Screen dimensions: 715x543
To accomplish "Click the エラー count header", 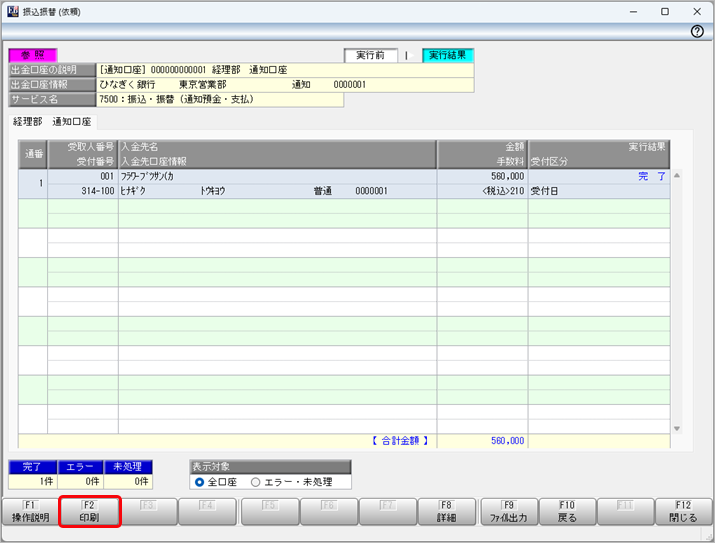I will 80,467.
